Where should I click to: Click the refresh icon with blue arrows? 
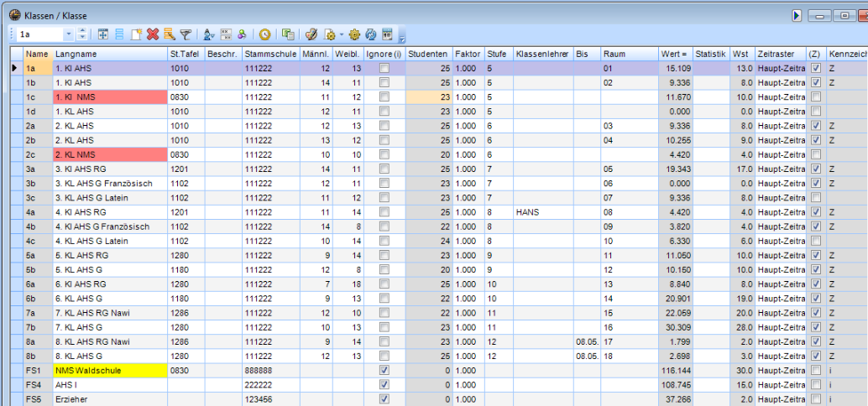click(370, 34)
